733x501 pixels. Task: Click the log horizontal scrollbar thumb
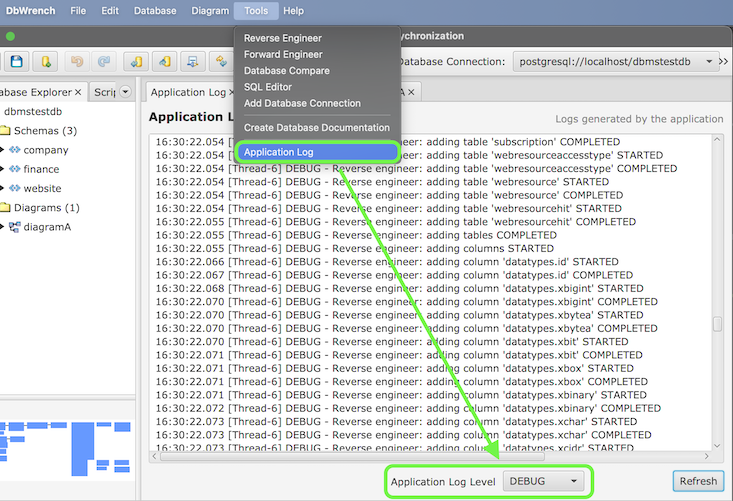(352, 456)
